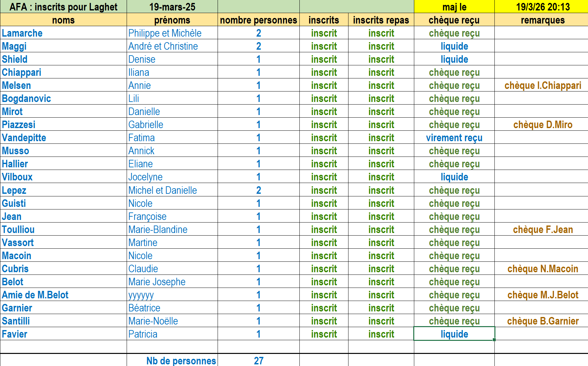Select the yellow 'maj le' cell

(x=454, y=7)
